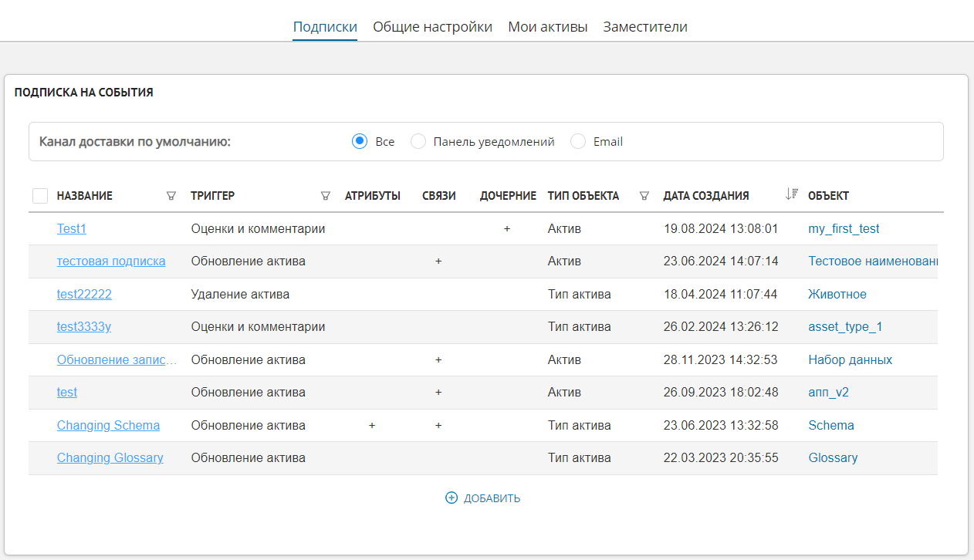
Task: Open the filter on the ТРИГГЕР column
Action: click(326, 196)
